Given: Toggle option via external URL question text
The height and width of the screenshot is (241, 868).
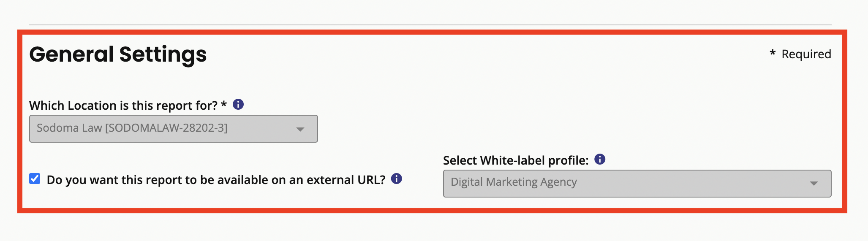Looking at the screenshot, I should pos(216,180).
